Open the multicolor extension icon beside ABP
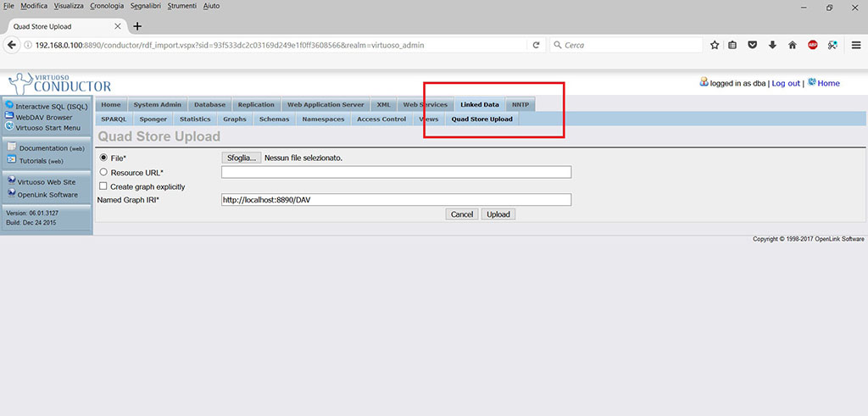 tap(832, 46)
